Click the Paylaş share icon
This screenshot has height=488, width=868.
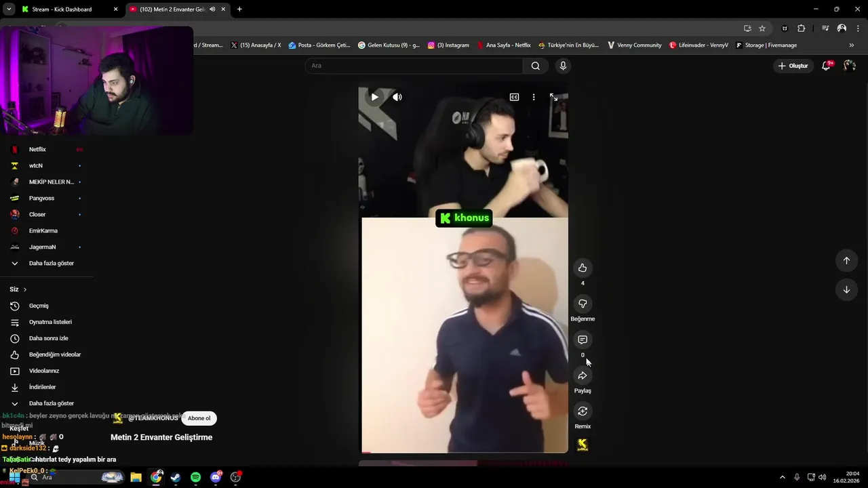click(583, 375)
